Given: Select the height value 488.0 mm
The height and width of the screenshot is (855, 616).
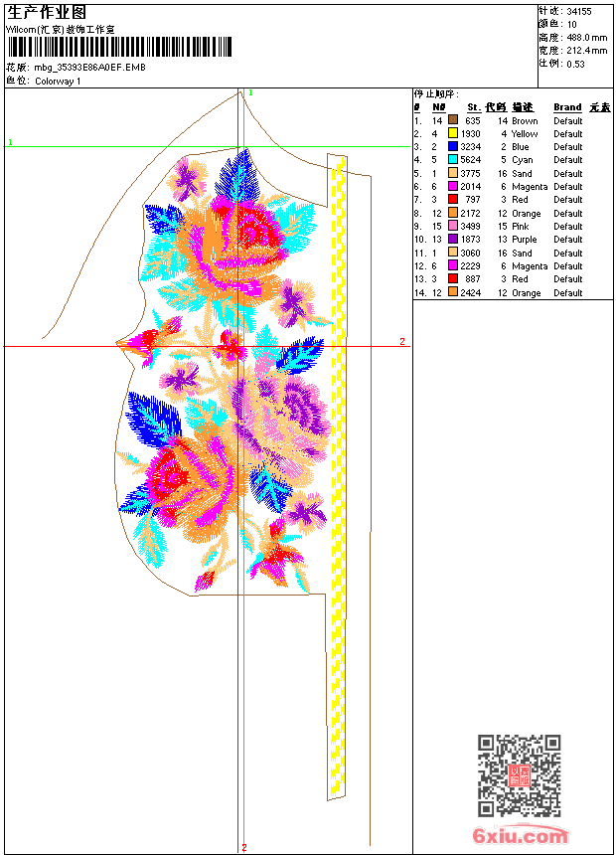Looking at the screenshot, I should pyautogui.click(x=587, y=38).
